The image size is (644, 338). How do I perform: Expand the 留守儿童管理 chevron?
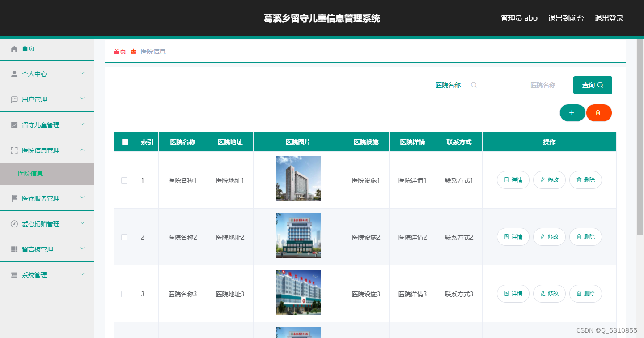[82, 124]
